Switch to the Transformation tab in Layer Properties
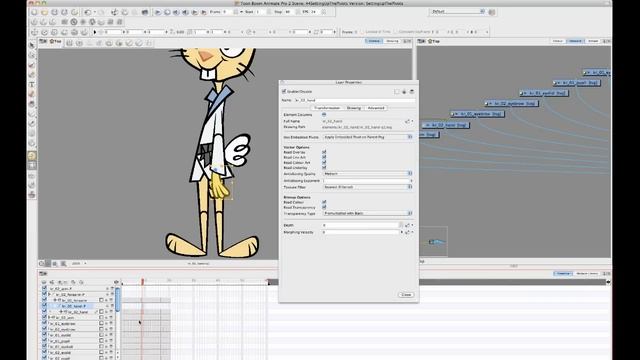Screen dimensions: 640x360 [x=327, y=108]
